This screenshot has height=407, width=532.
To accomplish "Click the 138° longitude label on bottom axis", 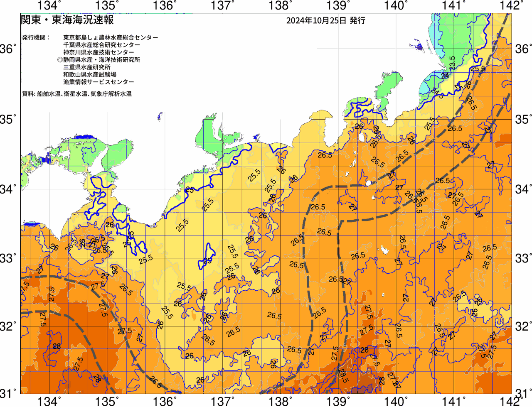I will click(281, 401).
